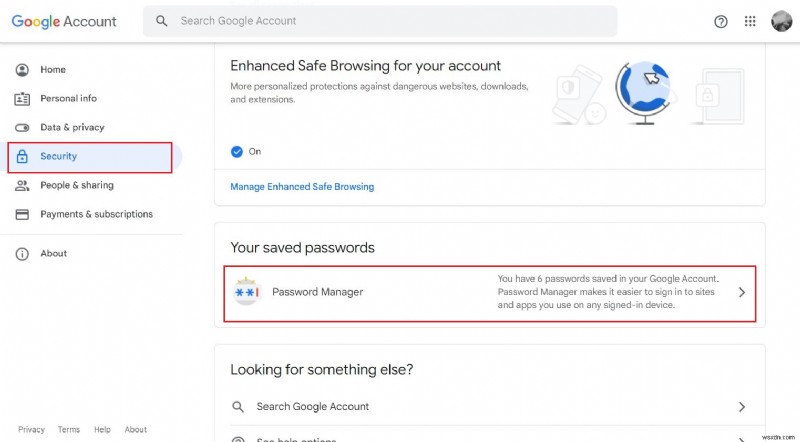800x442 pixels.
Task: Open the Google apps grid icon
Action: pyautogui.click(x=749, y=21)
